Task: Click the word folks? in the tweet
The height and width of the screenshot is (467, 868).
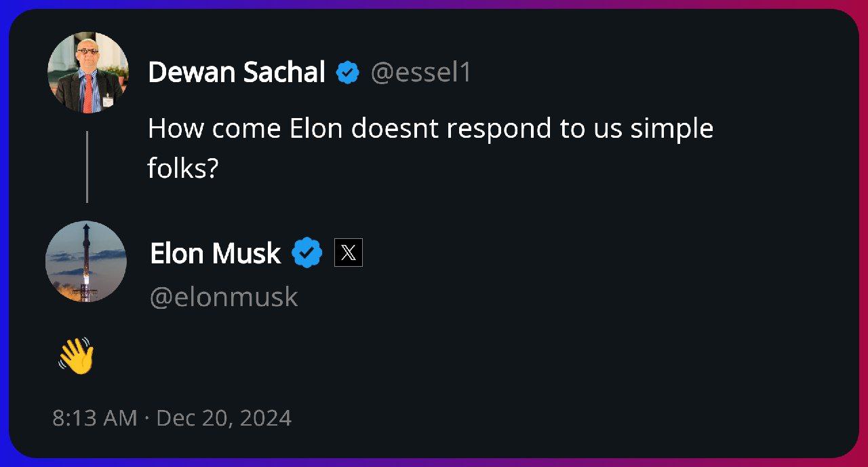Action: coord(183,168)
